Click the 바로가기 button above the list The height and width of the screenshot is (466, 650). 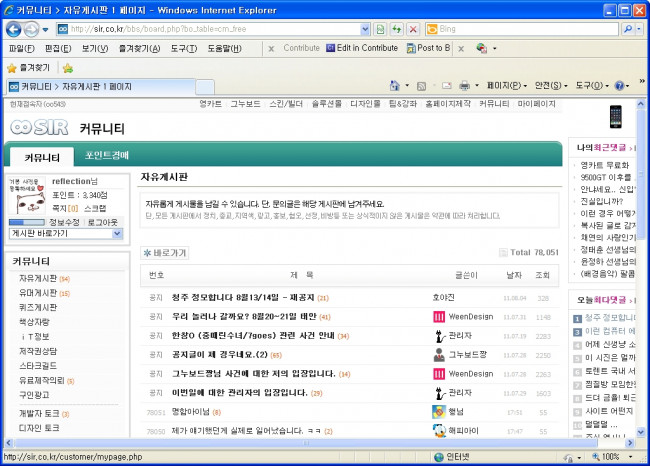[x=165, y=253]
